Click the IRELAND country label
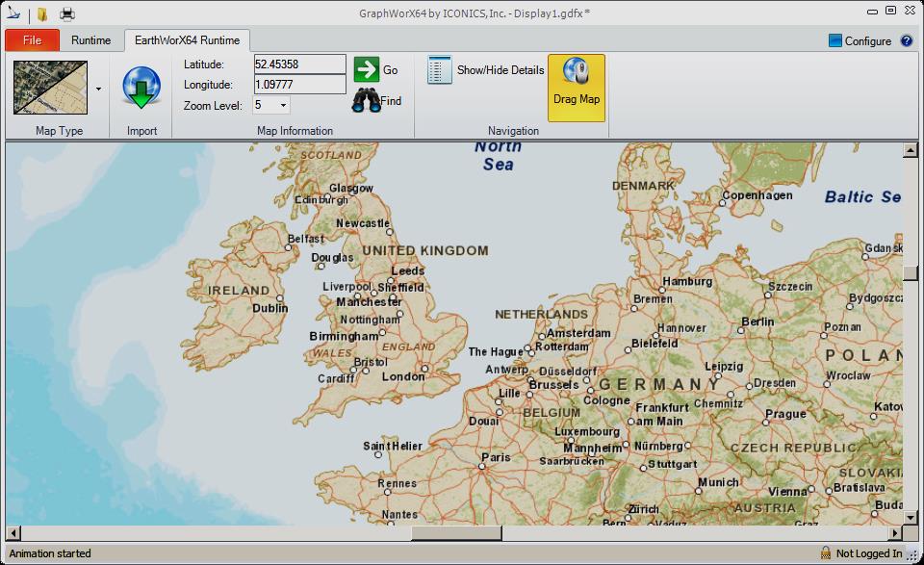924x565 pixels. click(239, 290)
